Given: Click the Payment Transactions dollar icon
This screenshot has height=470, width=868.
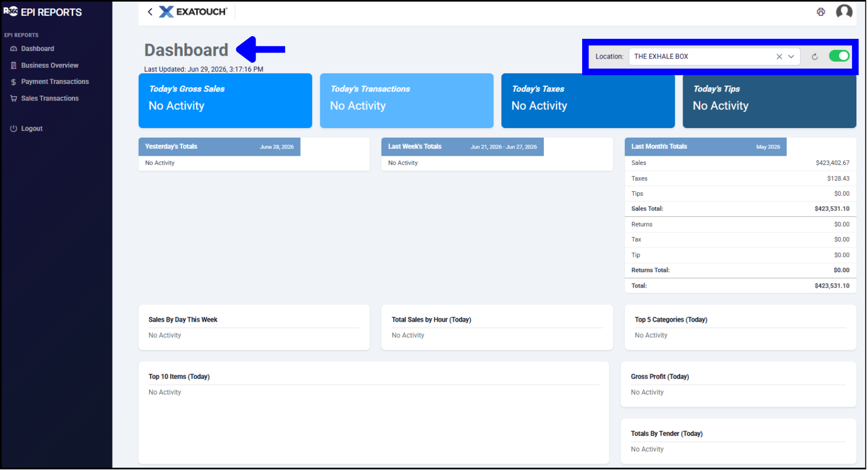Looking at the screenshot, I should (14, 82).
